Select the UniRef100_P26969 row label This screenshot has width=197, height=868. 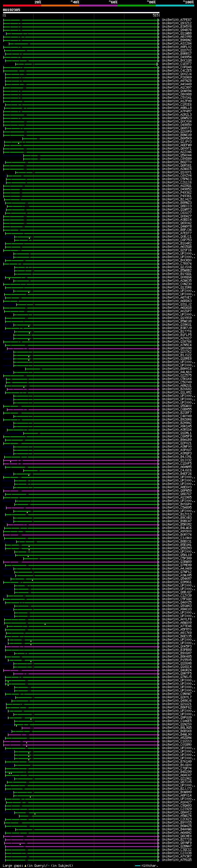click(177, 78)
